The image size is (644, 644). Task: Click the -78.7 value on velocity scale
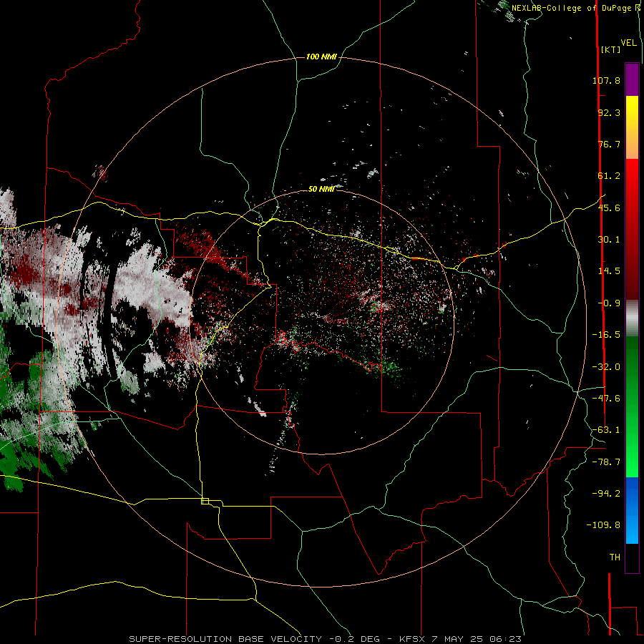click(x=606, y=462)
